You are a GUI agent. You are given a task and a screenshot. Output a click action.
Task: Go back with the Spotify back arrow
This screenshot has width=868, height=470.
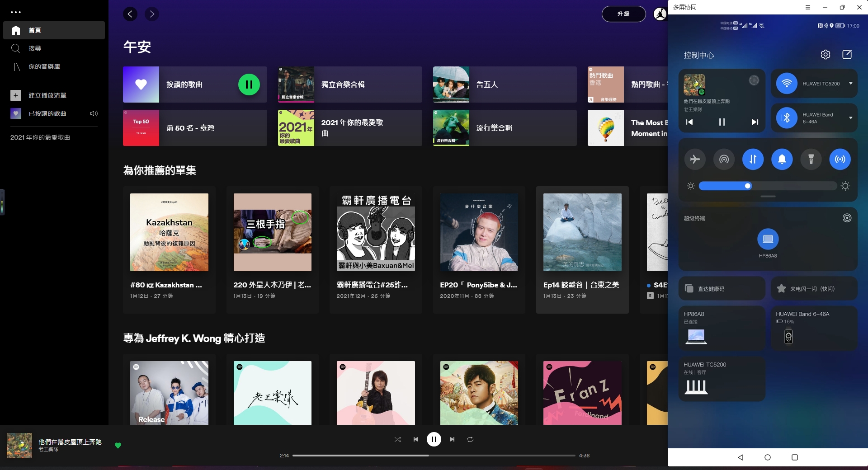(130, 14)
